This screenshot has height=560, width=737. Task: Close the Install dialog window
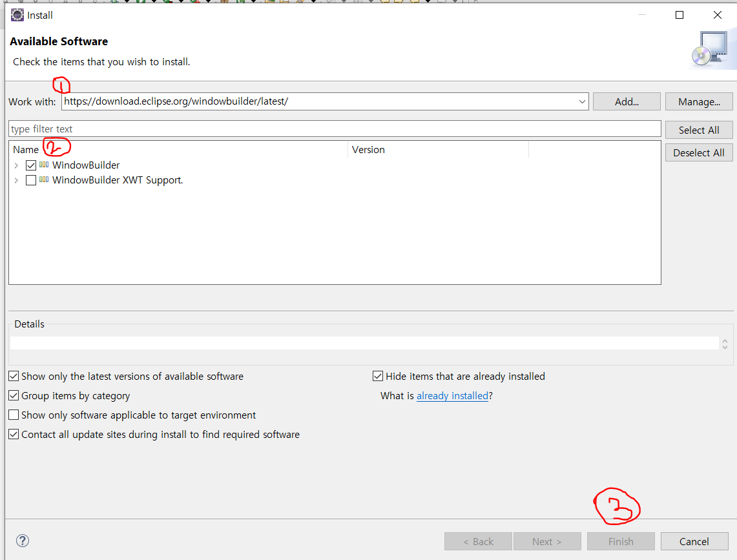pos(717,15)
